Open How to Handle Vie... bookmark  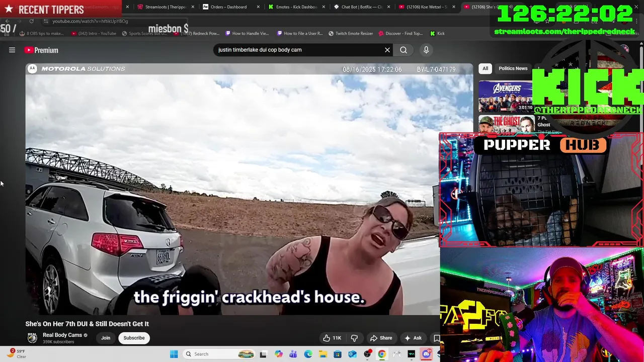pos(247,33)
